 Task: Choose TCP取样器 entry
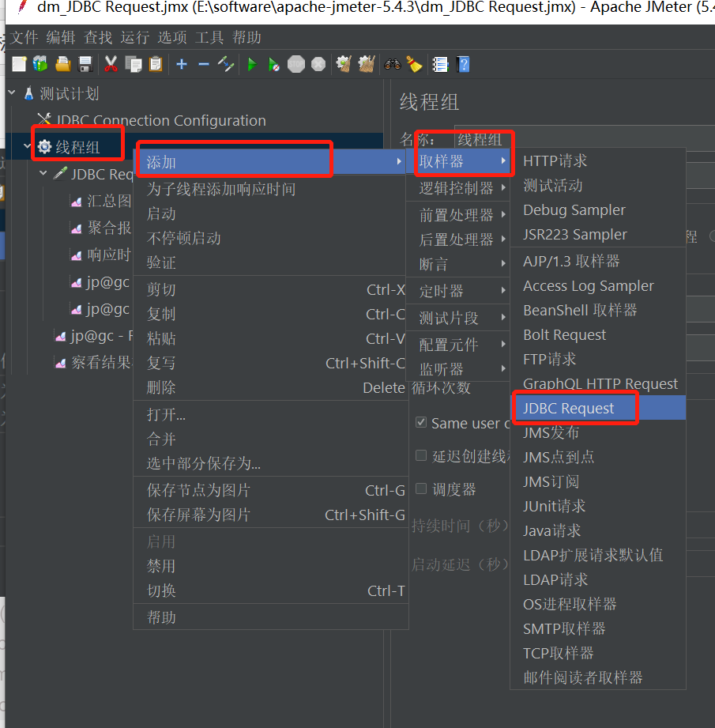tap(598, 653)
